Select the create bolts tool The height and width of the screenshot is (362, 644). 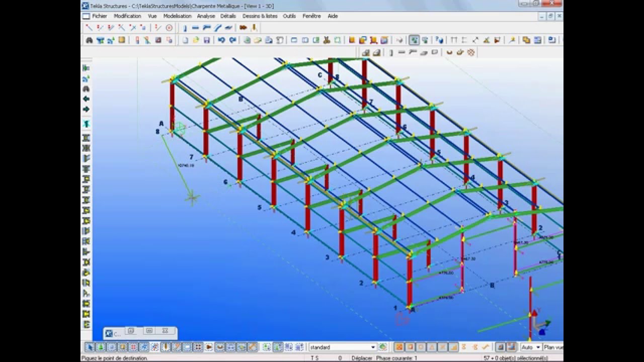coord(243,28)
